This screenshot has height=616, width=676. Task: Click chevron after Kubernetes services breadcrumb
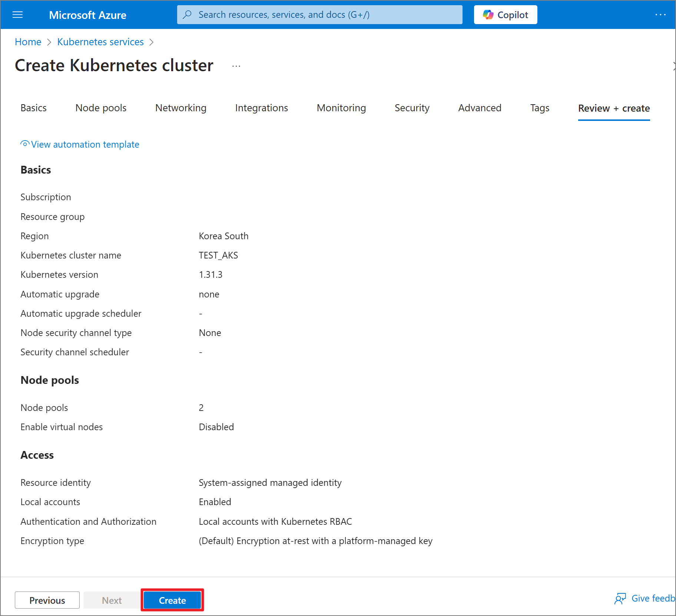point(151,42)
